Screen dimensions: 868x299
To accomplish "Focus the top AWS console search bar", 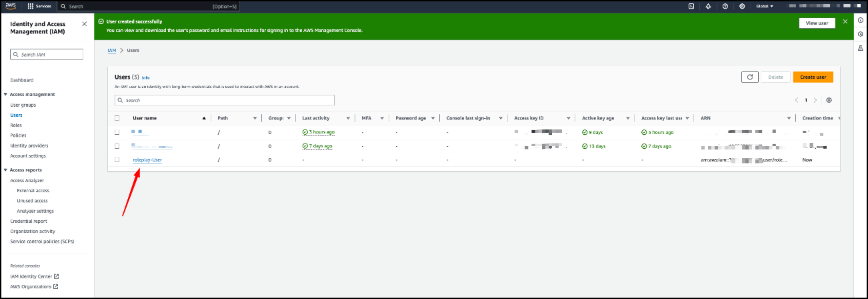I will [x=147, y=6].
